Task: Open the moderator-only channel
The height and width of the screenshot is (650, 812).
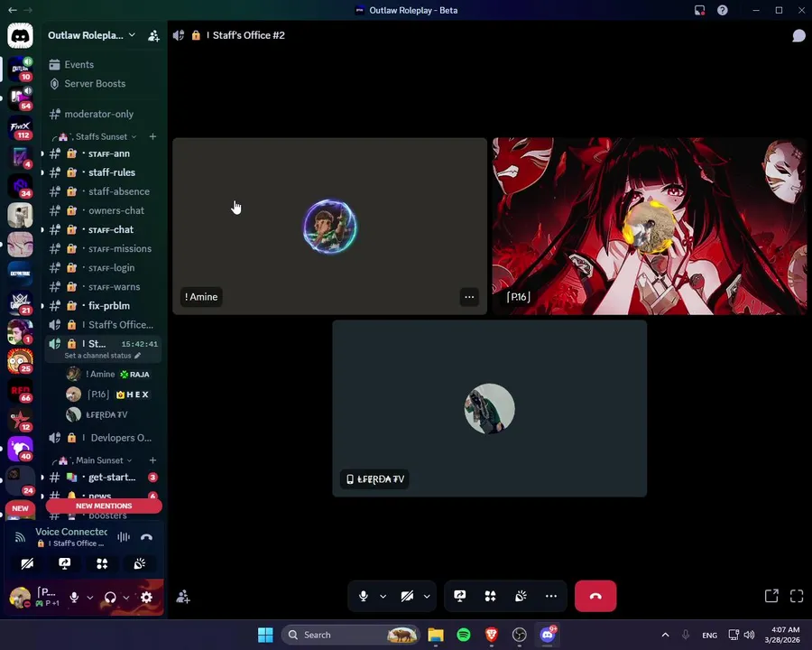Action: [x=104, y=114]
